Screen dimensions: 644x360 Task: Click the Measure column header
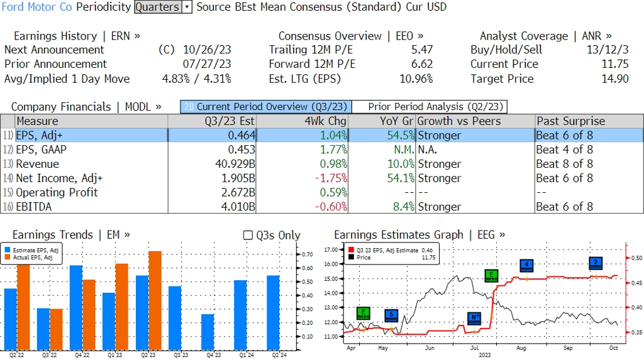tap(91, 121)
